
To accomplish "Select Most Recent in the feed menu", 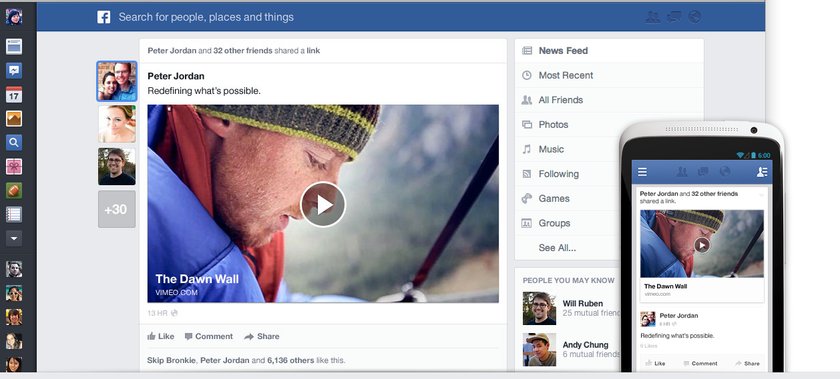I will (566, 75).
